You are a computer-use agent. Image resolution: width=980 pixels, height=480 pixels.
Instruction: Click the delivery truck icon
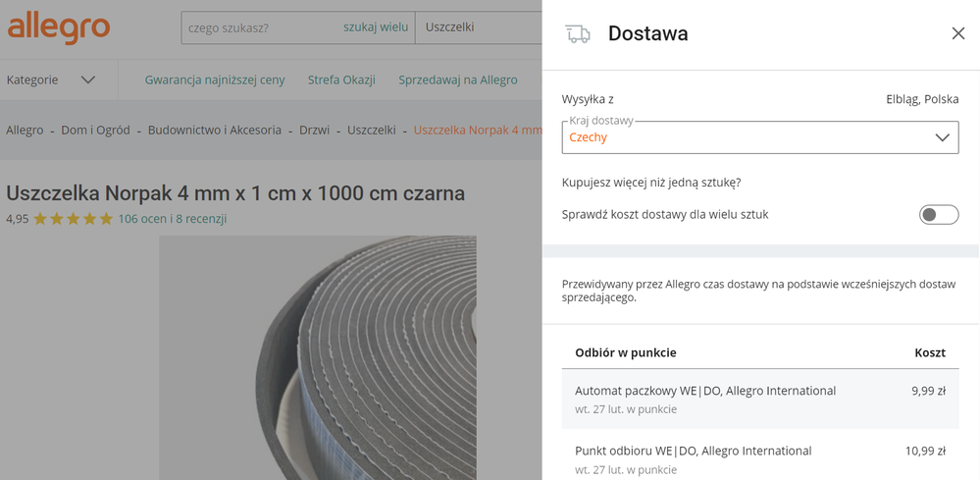578,33
